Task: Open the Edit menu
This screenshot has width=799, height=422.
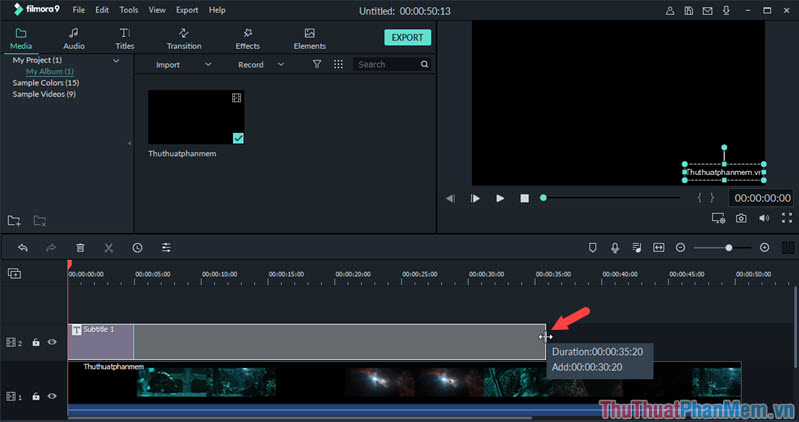Action: 102,10
